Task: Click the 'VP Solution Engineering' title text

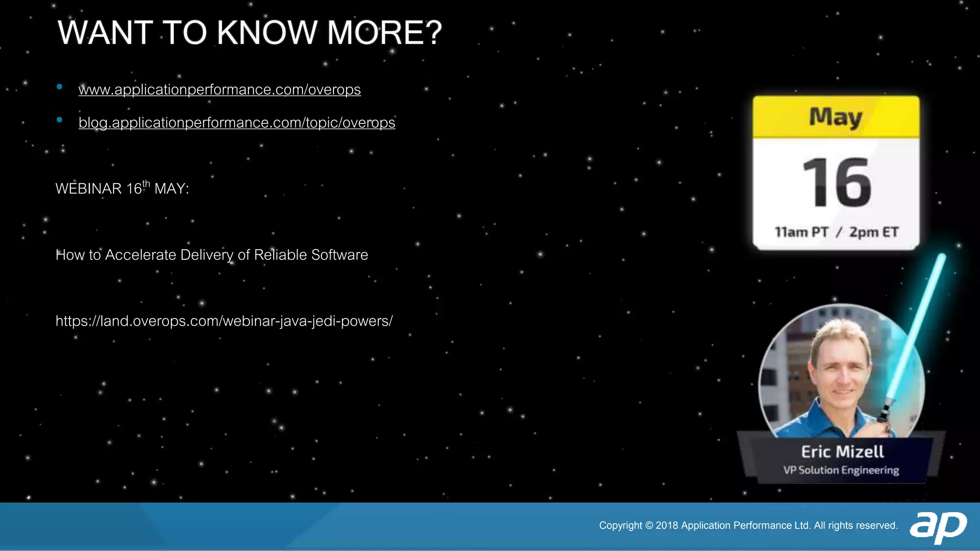Action: 841,470
